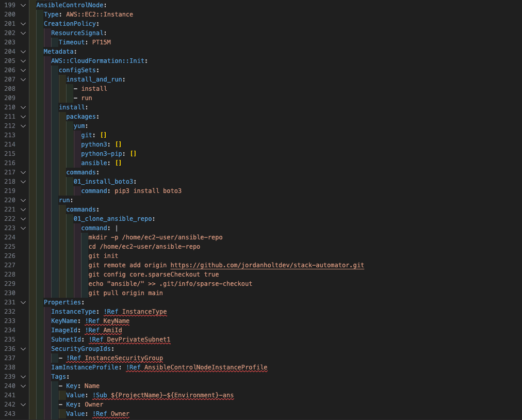Click the '!Sub ${ProjectName}-${Environment}-ans' value
Image resolution: width=522 pixels, height=420 pixels.
pyautogui.click(x=163, y=395)
